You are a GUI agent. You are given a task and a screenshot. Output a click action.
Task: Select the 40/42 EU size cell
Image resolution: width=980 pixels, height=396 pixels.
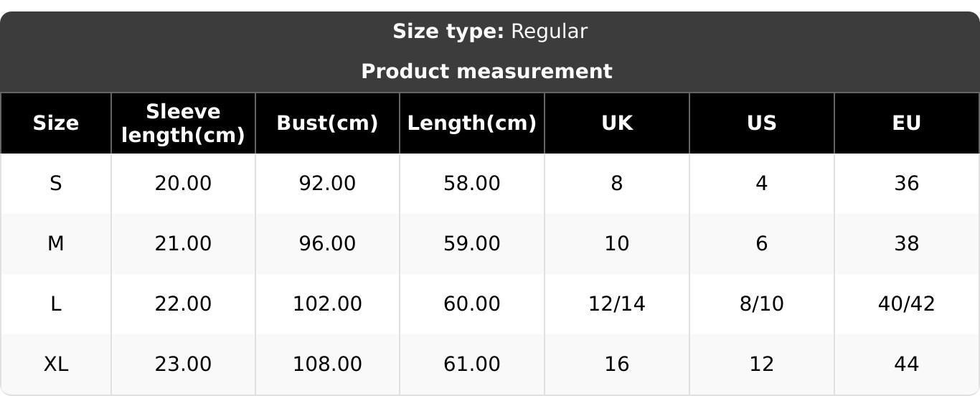[x=906, y=304]
